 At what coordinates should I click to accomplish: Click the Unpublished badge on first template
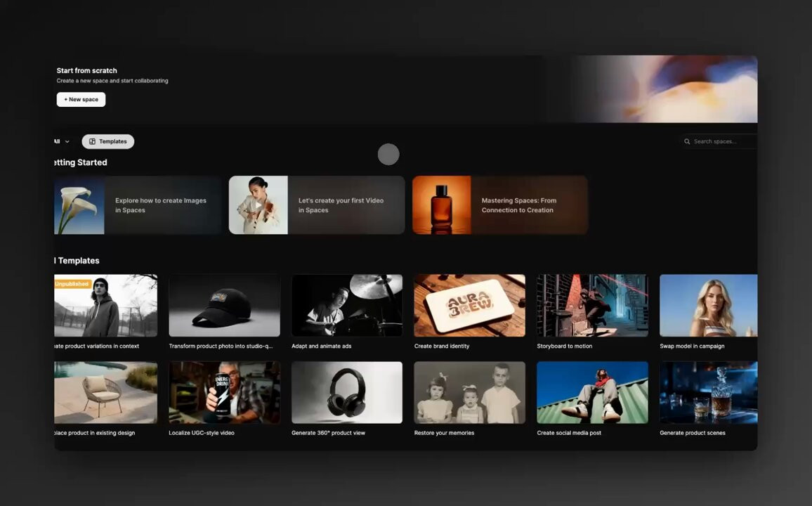pyautogui.click(x=72, y=284)
